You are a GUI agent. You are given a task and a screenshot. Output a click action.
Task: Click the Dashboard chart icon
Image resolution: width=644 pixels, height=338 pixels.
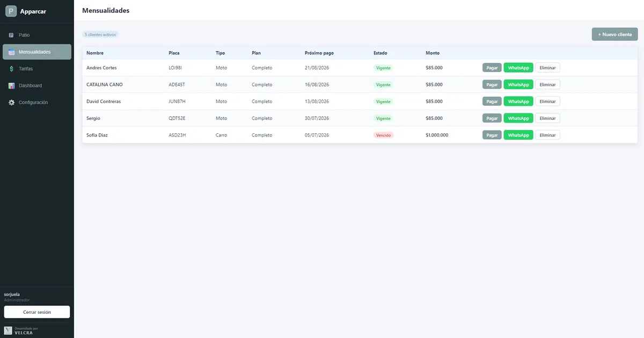click(x=11, y=85)
